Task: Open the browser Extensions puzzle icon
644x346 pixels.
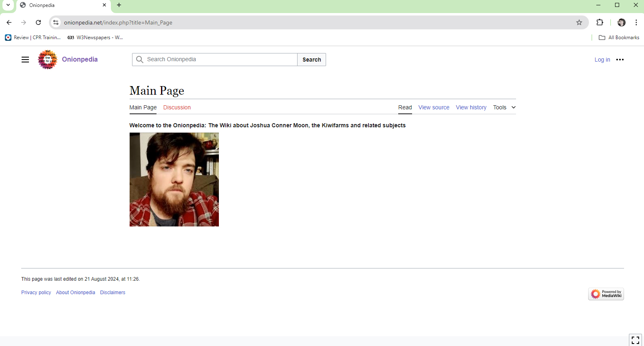Action: (600, 22)
